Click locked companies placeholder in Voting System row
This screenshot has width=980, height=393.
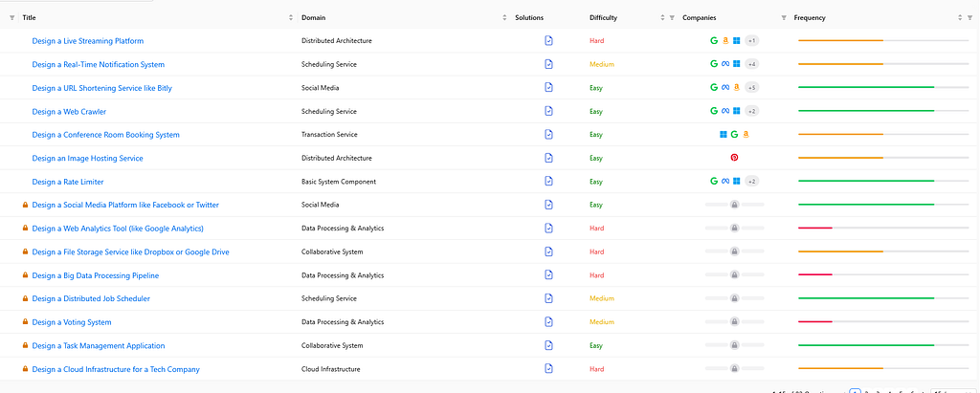click(x=734, y=322)
